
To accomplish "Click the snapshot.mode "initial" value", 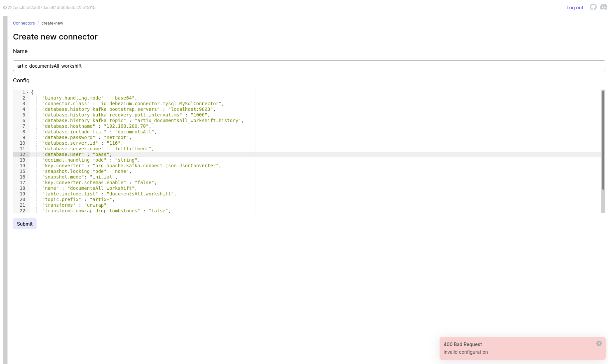I will coord(103,177).
